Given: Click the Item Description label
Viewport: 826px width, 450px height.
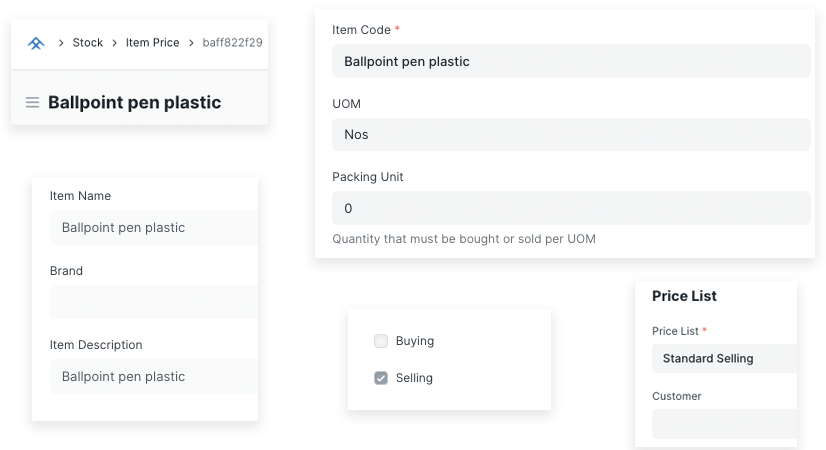Looking at the screenshot, I should point(96,345).
